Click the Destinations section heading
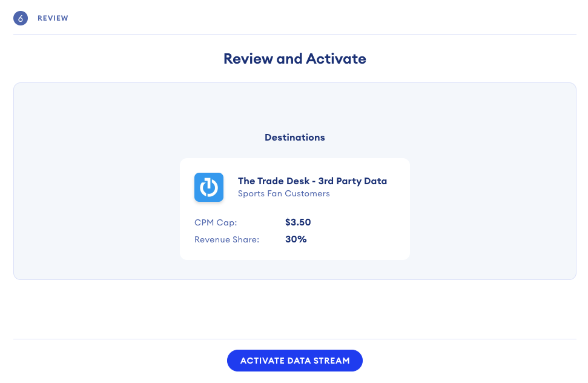 pos(294,138)
